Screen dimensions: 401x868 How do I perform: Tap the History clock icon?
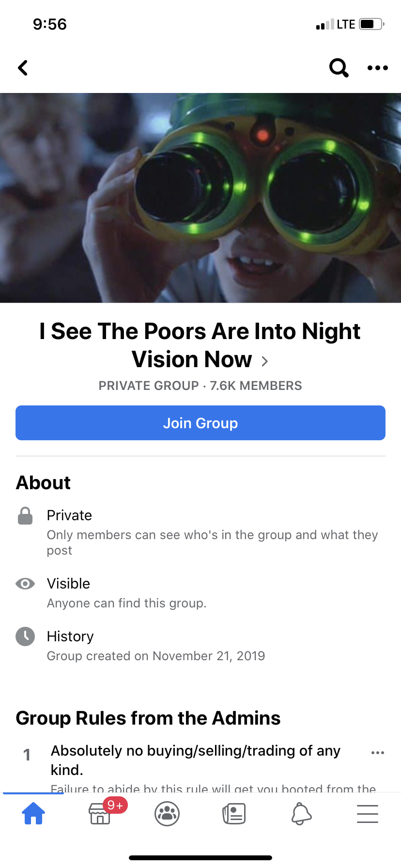(x=25, y=636)
